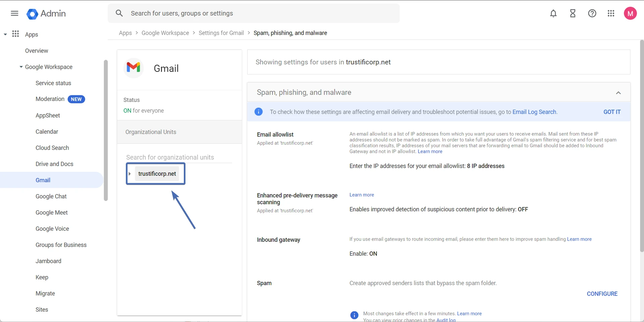Screen dimensions: 644x322
Task: Click the Google Admin logo
Action: coord(32,14)
